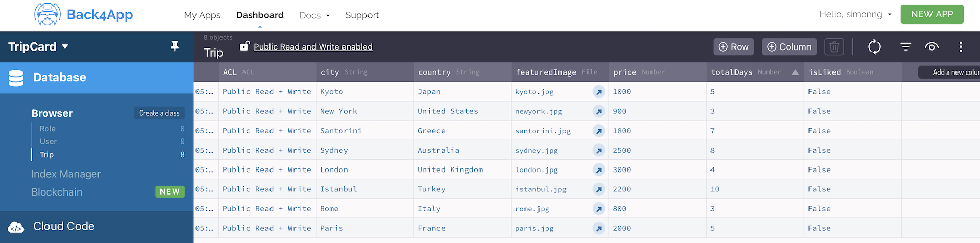Click the Back4App logo

click(x=84, y=15)
